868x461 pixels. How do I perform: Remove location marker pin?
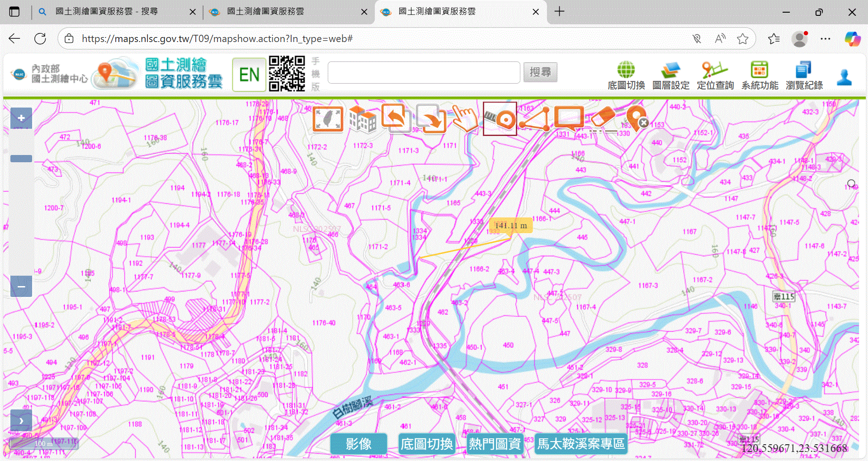[637, 119]
